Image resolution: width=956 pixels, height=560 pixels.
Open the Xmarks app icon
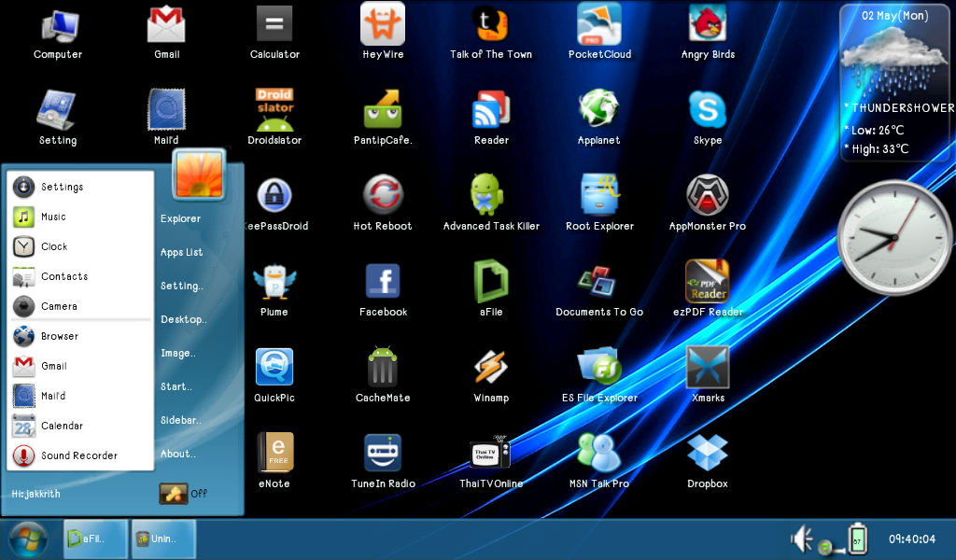[x=708, y=367]
